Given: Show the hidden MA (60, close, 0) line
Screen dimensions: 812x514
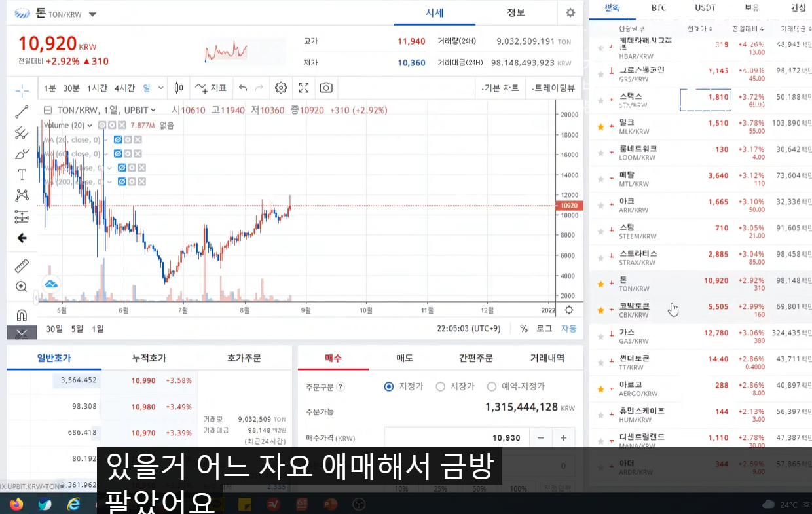Looking at the screenshot, I should tap(119, 154).
